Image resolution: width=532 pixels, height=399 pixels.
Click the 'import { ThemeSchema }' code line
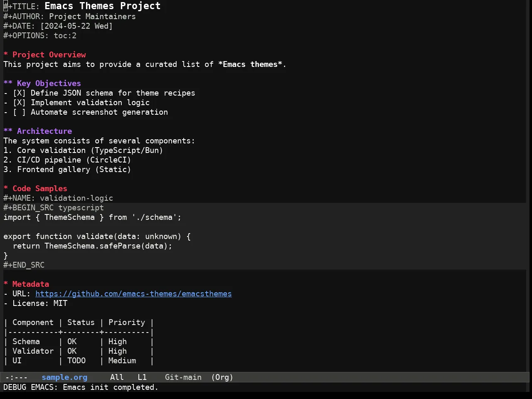click(x=92, y=217)
